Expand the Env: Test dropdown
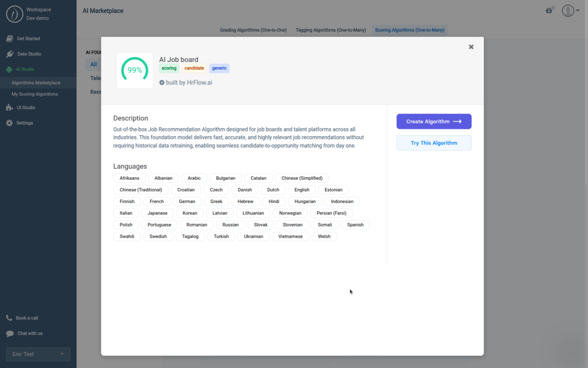Viewport: 588px width, 368px height. pyautogui.click(x=38, y=354)
